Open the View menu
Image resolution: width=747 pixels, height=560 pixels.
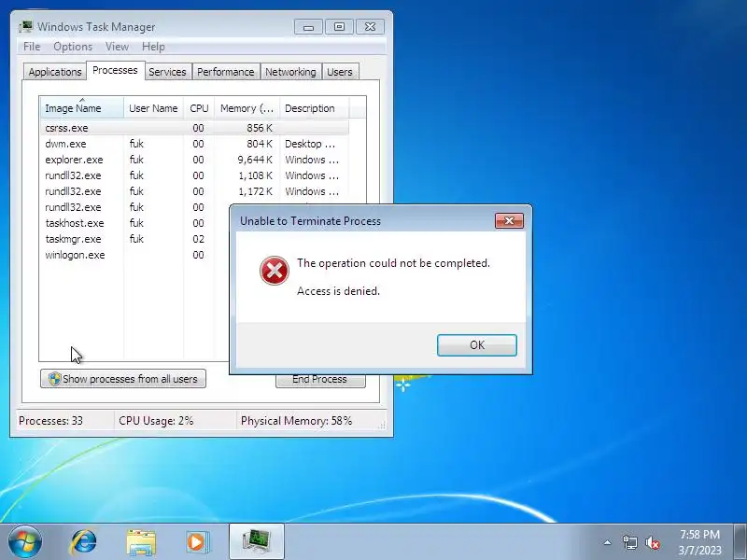[x=118, y=47]
